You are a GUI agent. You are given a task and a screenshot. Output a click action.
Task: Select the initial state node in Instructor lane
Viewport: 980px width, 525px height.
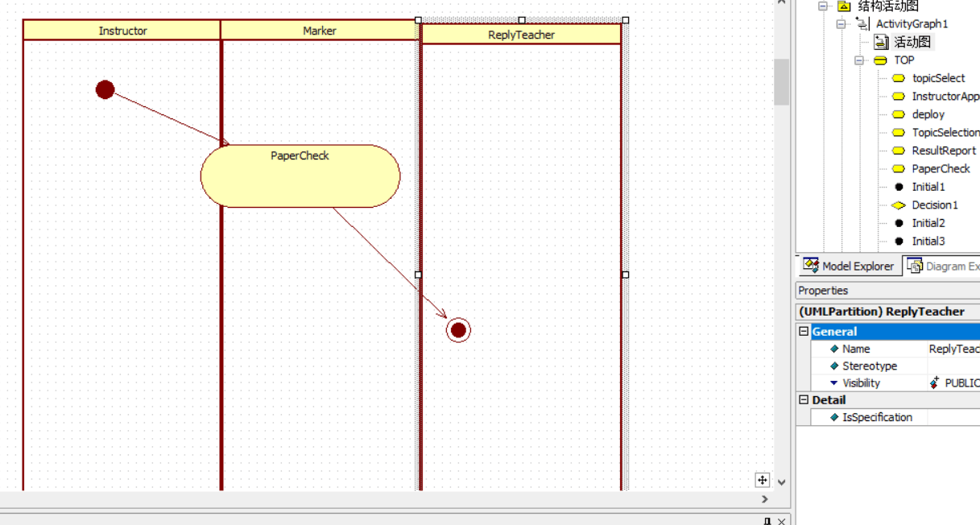(x=105, y=89)
